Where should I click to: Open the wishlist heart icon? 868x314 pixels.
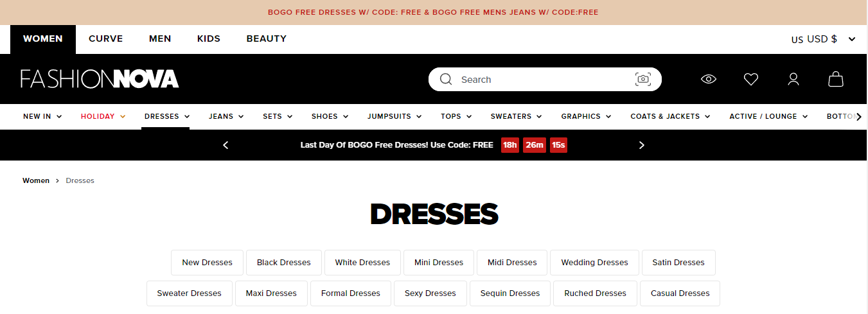tap(751, 79)
